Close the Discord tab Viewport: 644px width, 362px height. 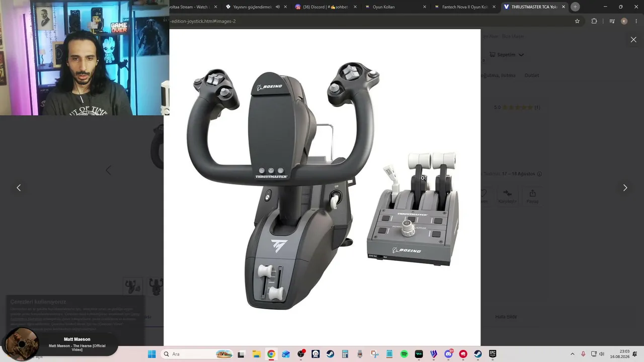[355, 7]
